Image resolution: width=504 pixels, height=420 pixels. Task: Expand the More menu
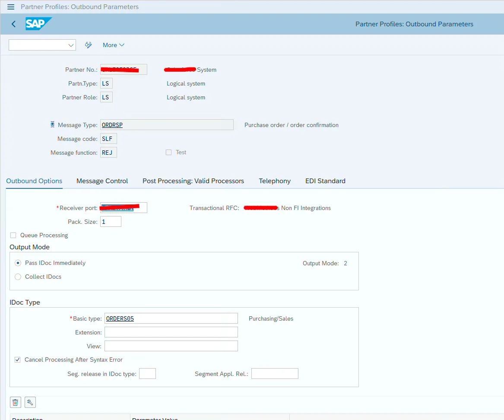(x=113, y=45)
